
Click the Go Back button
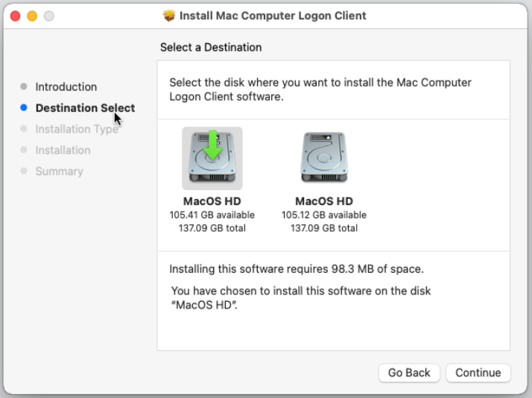pos(409,373)
